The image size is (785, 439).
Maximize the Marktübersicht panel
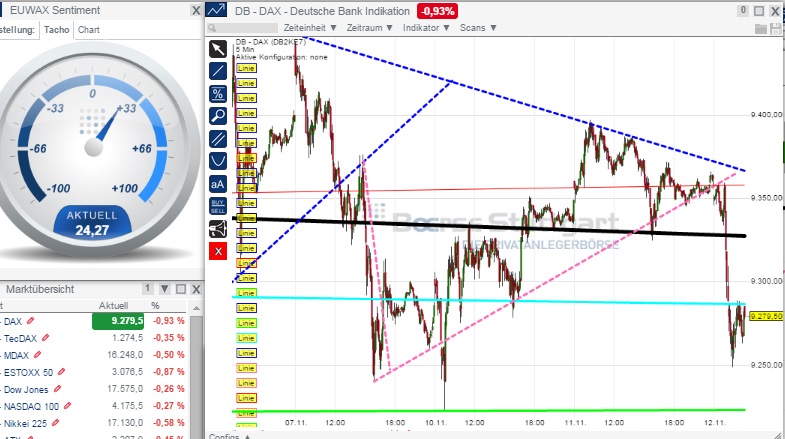pos(181,289)
